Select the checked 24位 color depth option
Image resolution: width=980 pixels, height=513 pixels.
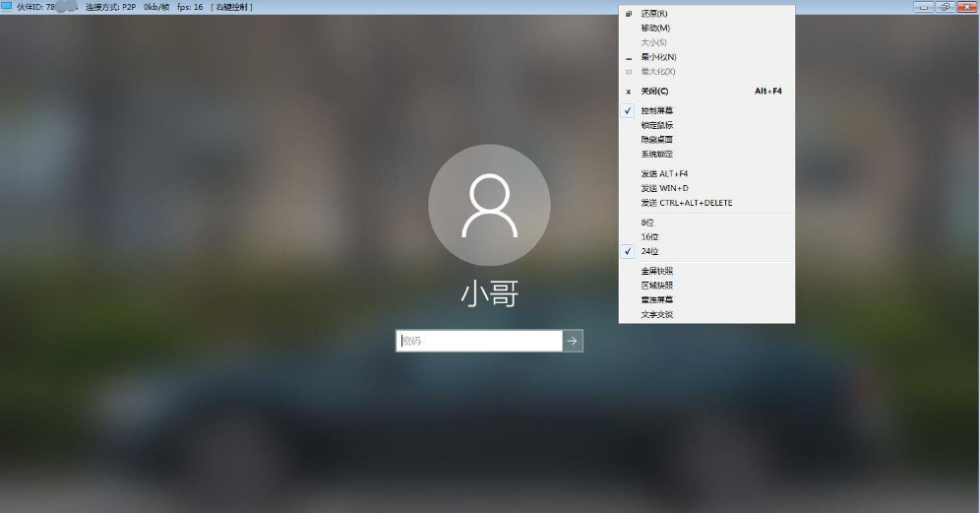[x=706, y=251]
